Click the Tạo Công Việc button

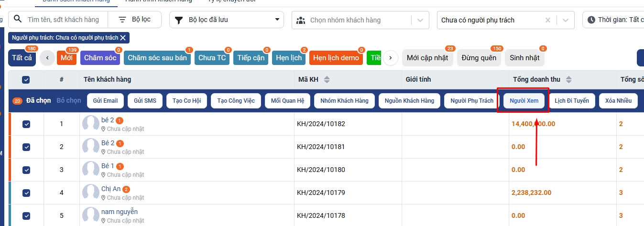point(236,101)
